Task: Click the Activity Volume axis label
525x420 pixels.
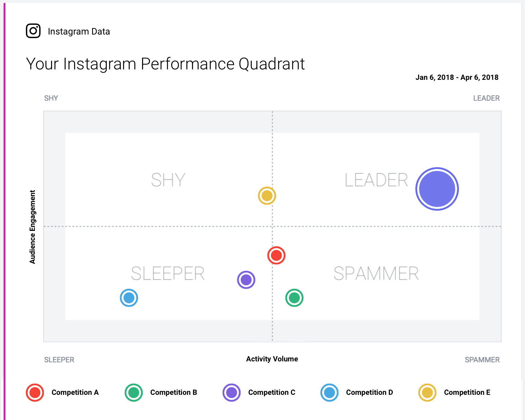Action: [272, 359]
